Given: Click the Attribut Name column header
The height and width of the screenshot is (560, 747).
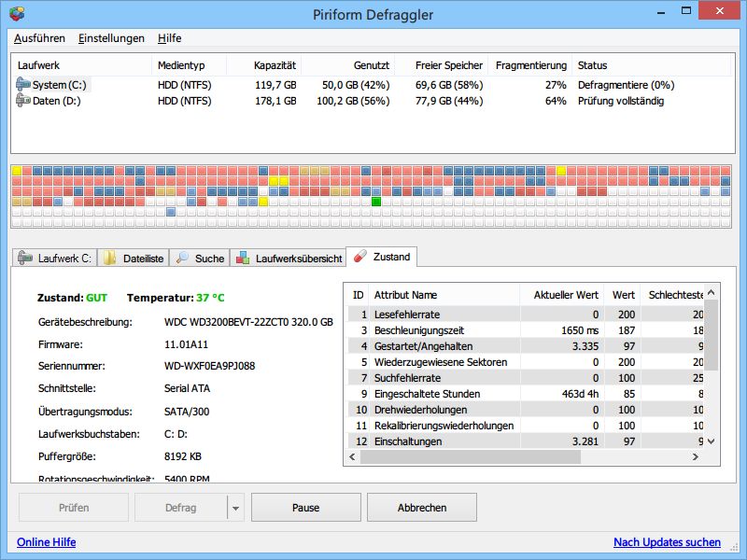Looking at the screenshot, I should pos(444,295).
